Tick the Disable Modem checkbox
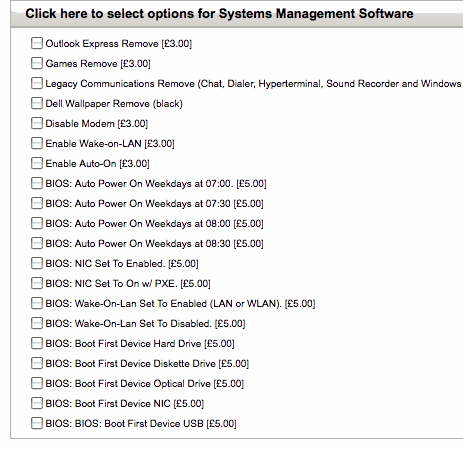 37,123
